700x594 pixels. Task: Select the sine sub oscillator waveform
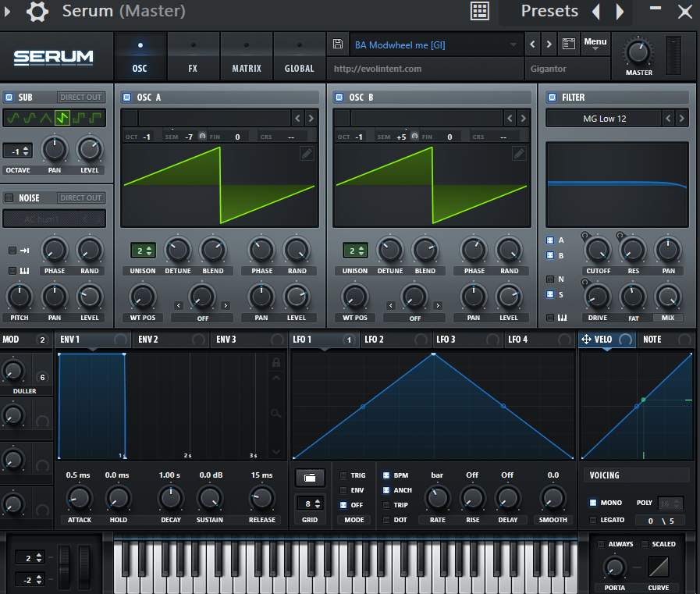point(13,118)
